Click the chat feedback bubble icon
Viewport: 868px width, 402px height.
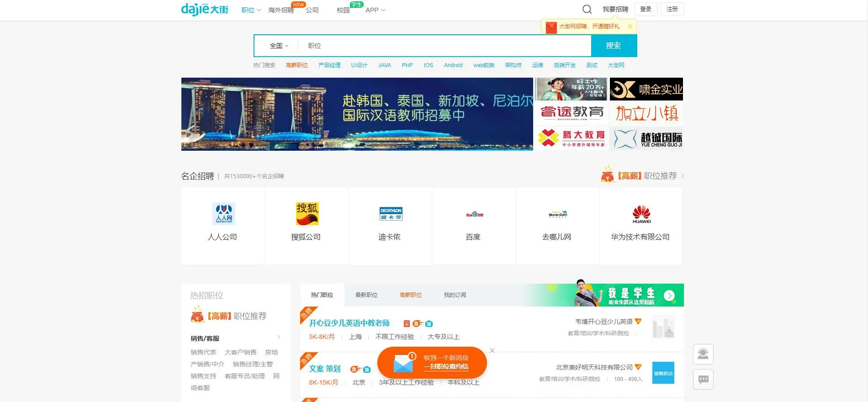click(x=703, y=379)
